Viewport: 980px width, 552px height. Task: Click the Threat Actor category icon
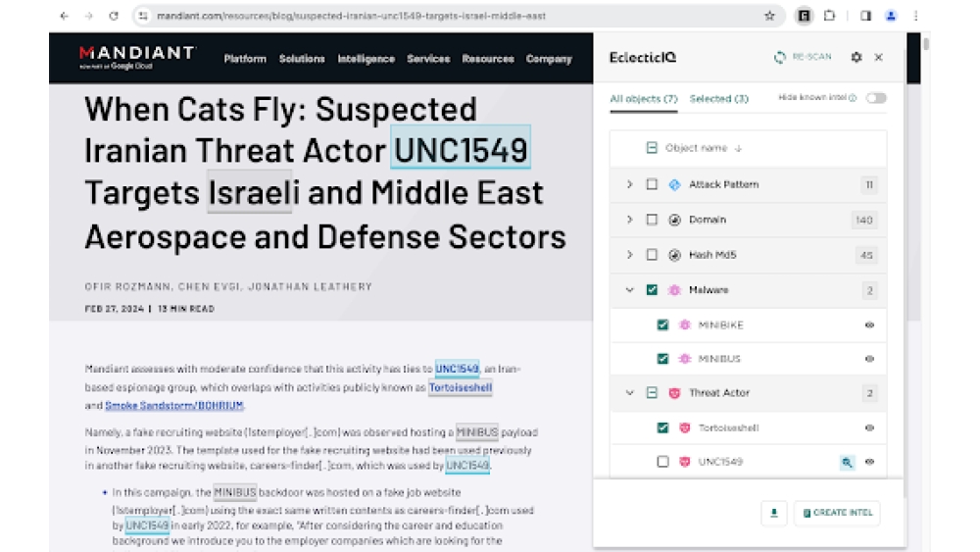point(674,392)
